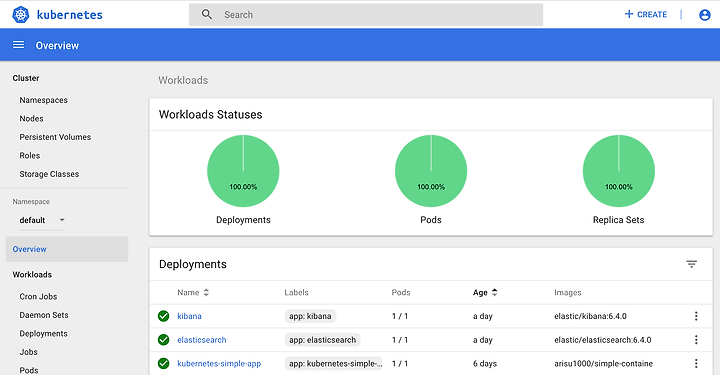Click the Pods column header

tap(401, 292)
